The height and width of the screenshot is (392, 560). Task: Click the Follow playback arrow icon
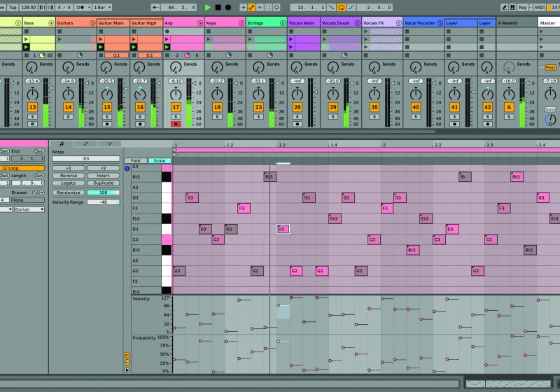point(155,7)
